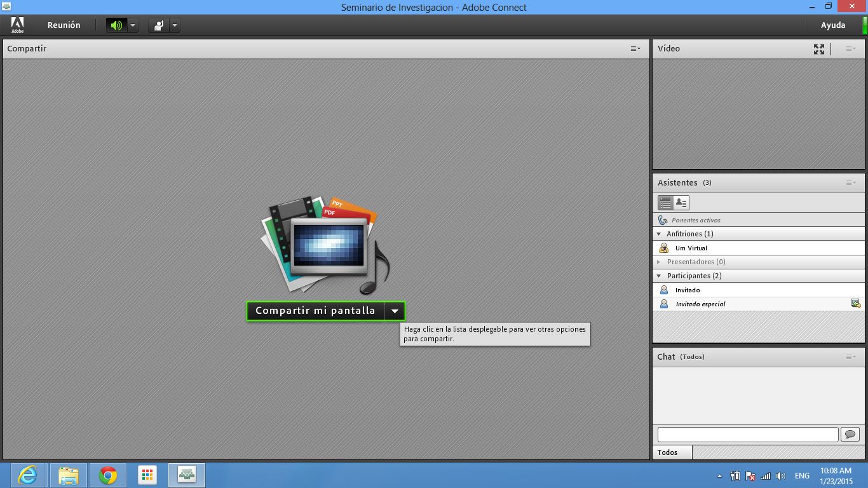Screen dimensions: 868x488
Task: Click the Chat (Todos) pod title
Action: tap(681, 356)
